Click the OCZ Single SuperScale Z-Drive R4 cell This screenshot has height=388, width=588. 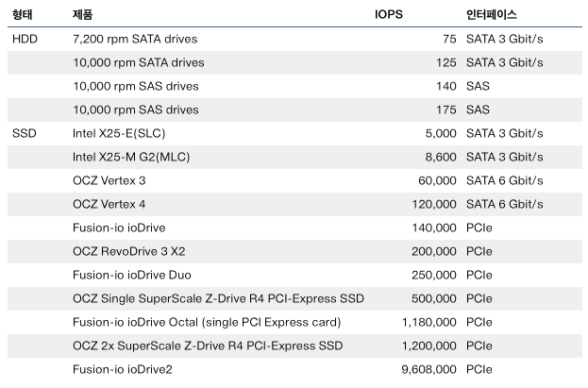pos(218,299)
